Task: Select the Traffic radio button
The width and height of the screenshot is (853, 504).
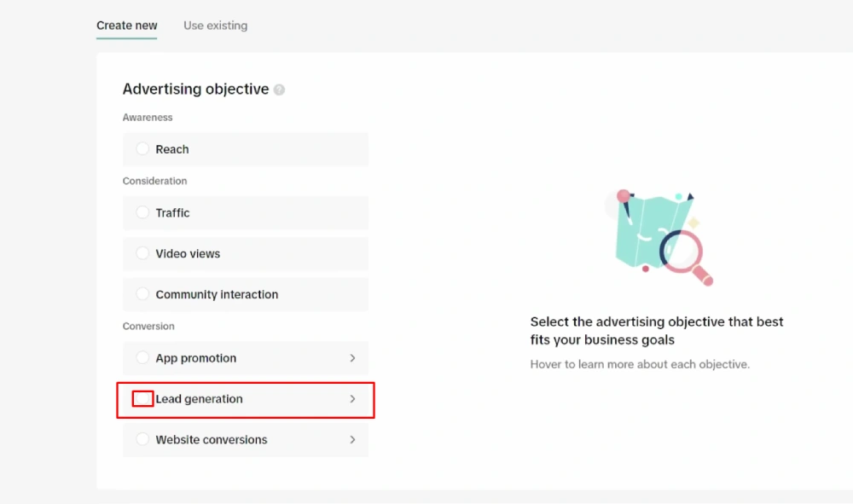Action: tap(142, 212)
